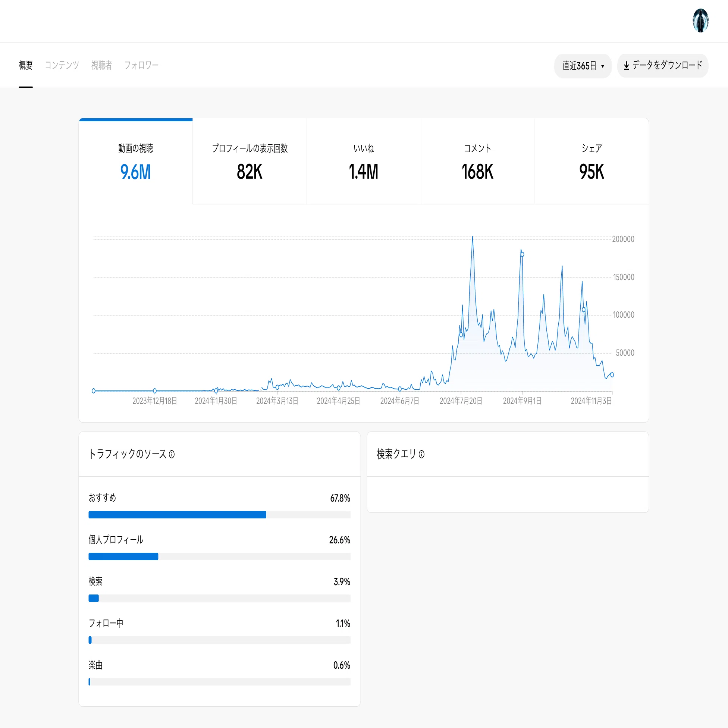Click the final data point marker on chart
Image resolution: width=728 pixels, height=728 pixels.
612,375
